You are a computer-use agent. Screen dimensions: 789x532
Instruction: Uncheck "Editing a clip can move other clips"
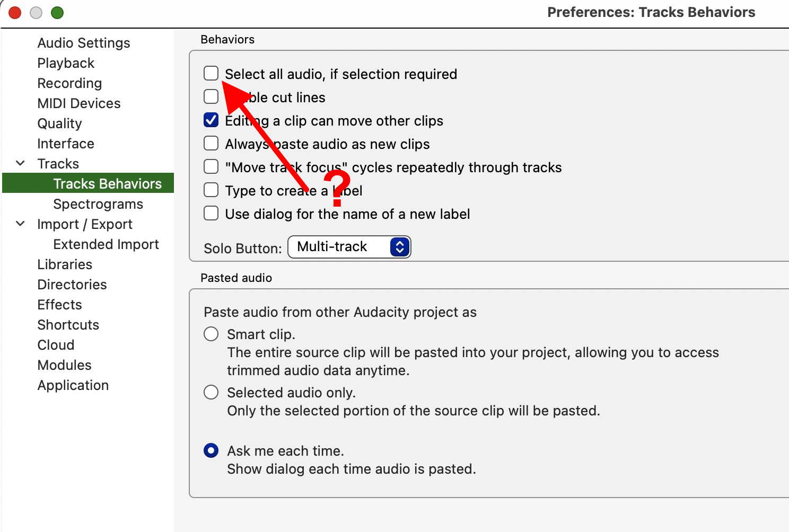click(211, 120)
